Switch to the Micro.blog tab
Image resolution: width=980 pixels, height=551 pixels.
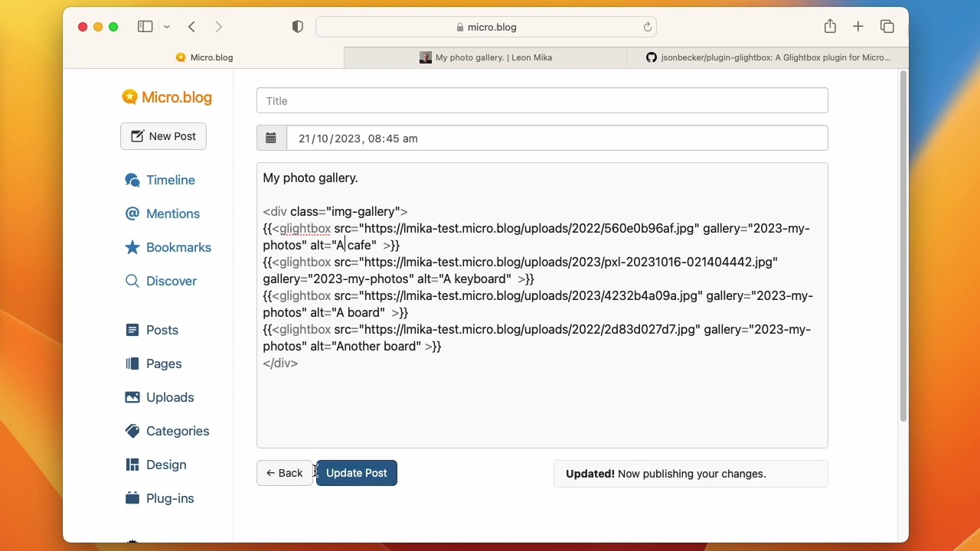(x=204, y=57)
